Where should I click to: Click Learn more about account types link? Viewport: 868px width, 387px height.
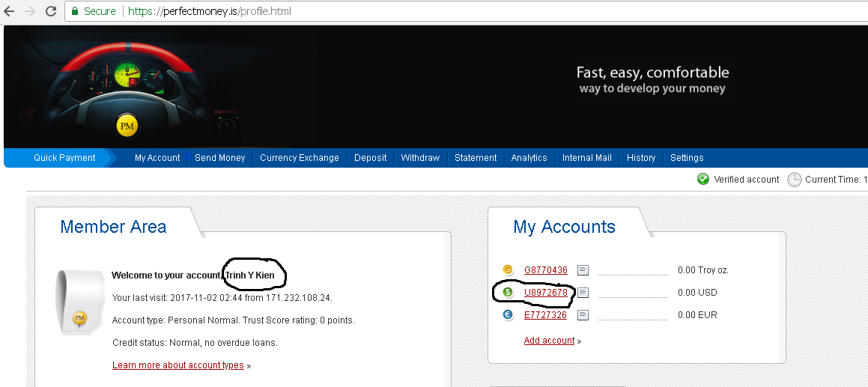177,365
